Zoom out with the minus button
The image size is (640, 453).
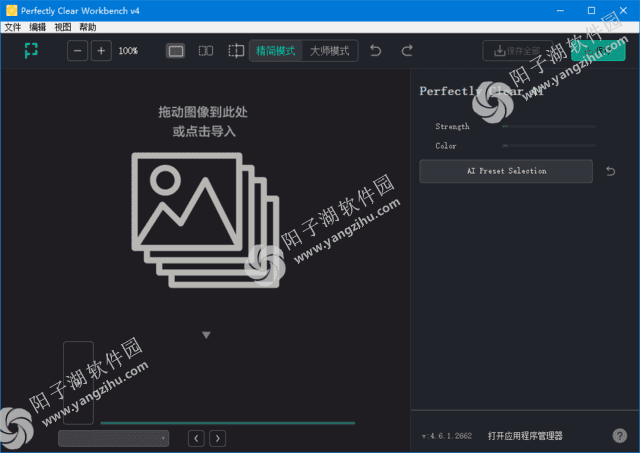pos(77,51)
